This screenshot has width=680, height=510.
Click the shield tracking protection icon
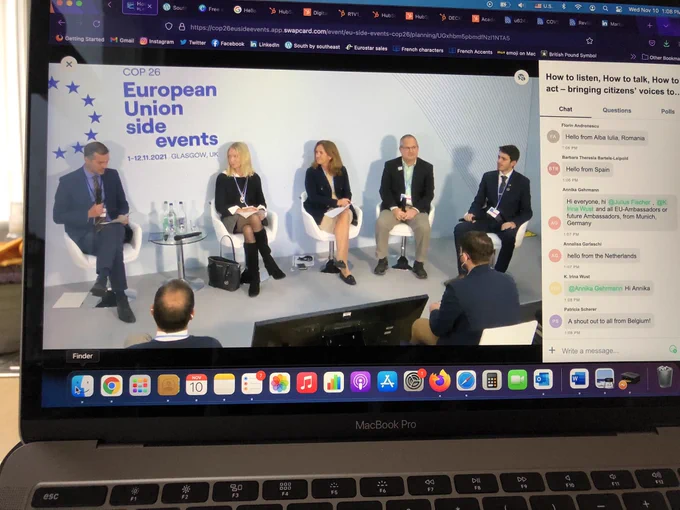169,26
